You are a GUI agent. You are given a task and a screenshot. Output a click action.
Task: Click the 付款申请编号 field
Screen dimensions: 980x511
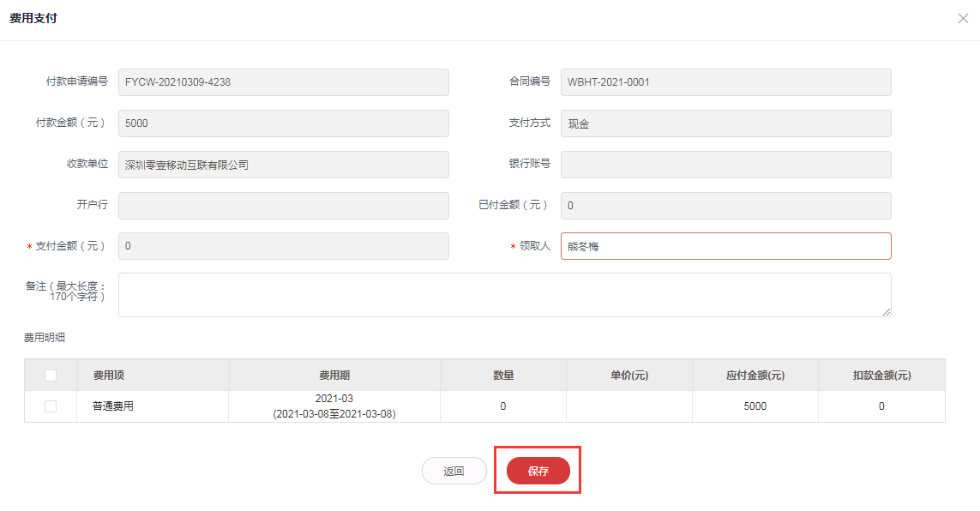(x=284, y=81)
